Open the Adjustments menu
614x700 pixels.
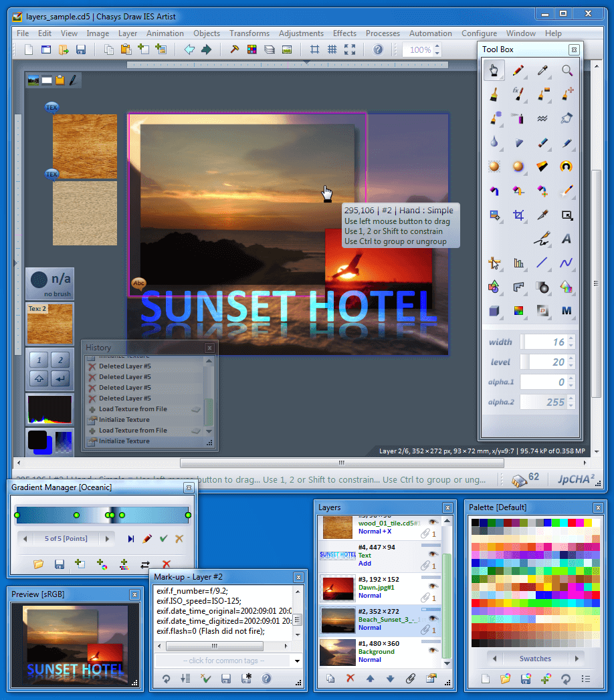(x=301, y=33)
